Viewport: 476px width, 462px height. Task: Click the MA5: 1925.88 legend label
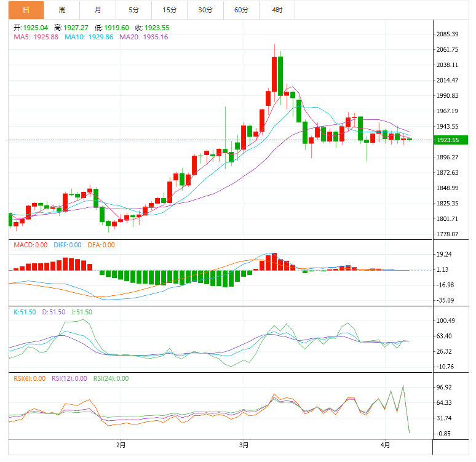[x=36, y=37]
